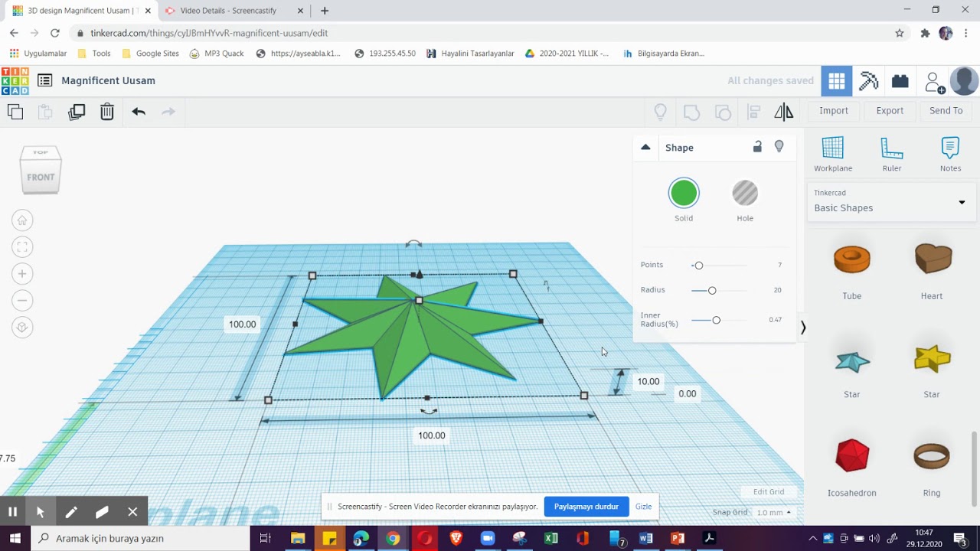Select the Screencastify pen tool
Image resolution: width=980 pixels, height=551 pixels.
tap(71, 512)
